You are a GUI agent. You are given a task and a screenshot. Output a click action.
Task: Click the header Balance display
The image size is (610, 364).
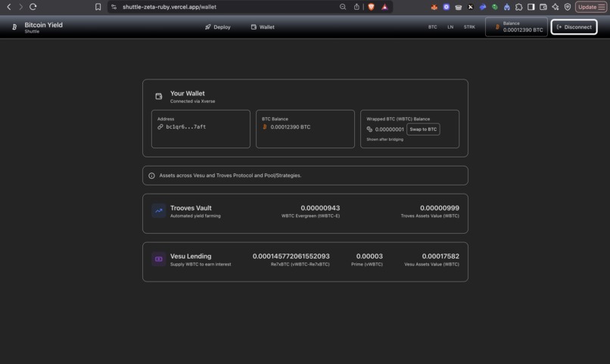516,26
